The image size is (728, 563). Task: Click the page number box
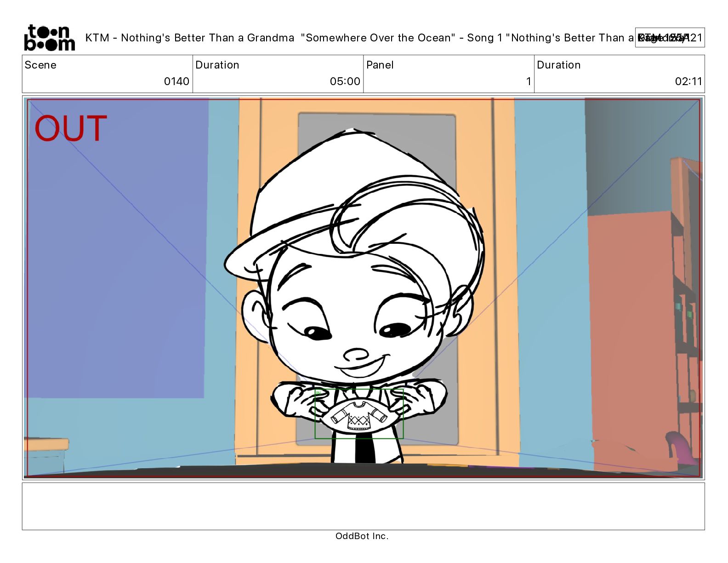[x=670, y=38]
